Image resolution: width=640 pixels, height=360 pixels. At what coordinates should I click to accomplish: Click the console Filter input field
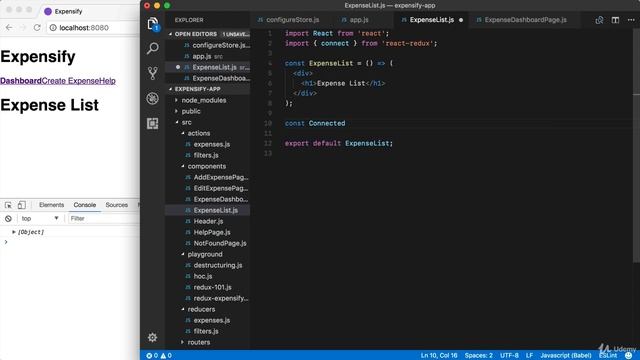coord(104,219)
